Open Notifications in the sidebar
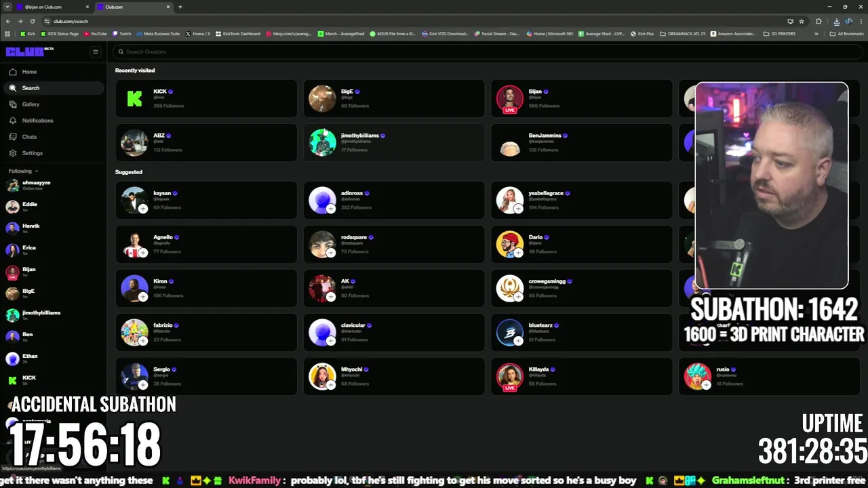The image size is (868, 488). (52, 121)
